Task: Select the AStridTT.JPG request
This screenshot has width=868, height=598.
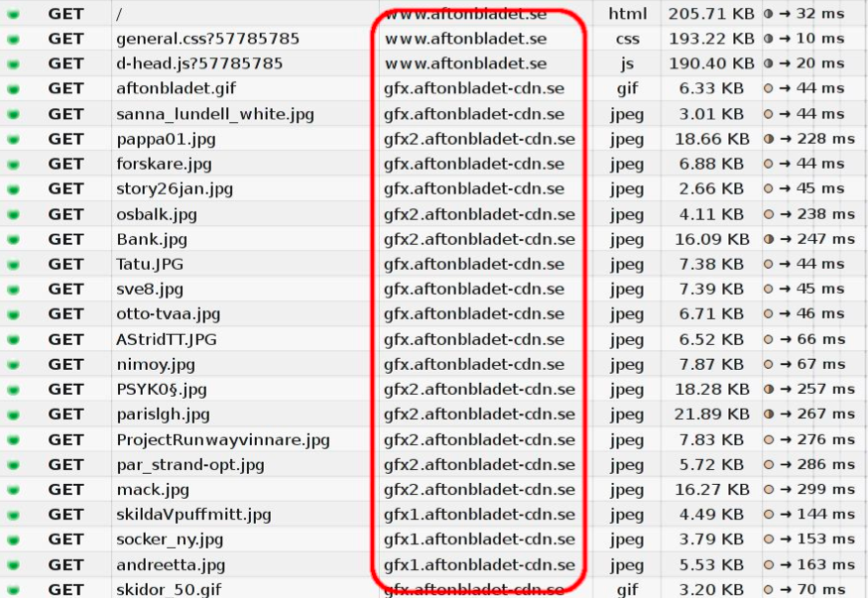Action: (x=166, y=339)
